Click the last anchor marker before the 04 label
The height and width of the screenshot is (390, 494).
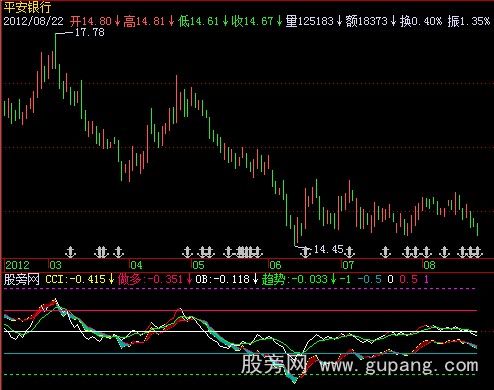(118, 252)
